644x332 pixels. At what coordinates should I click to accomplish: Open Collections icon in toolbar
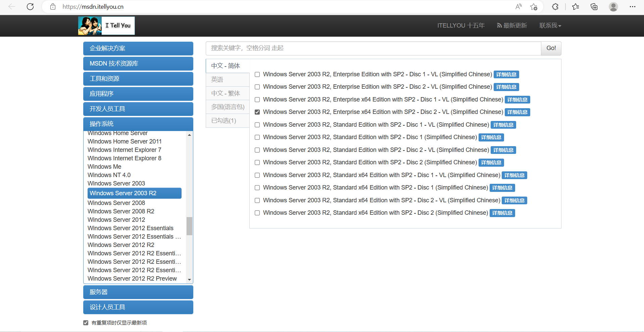pyautogui.click(x=594, y=7)
